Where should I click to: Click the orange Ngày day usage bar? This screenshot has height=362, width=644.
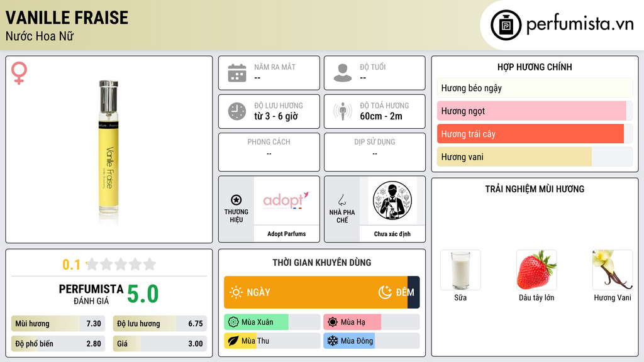point(316,292)
